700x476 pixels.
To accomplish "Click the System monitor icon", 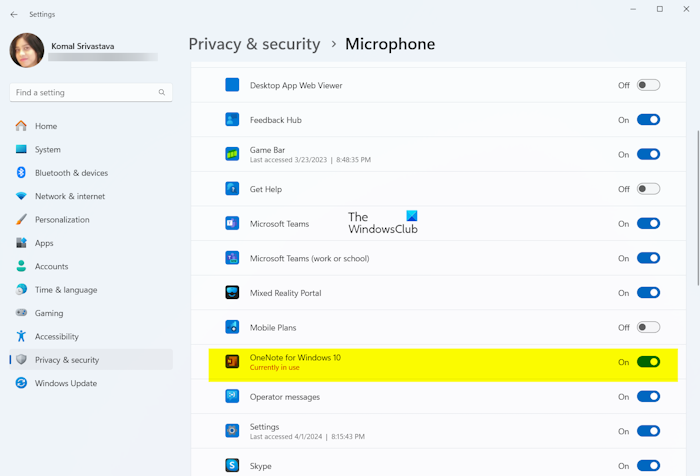I will pos(21,149).
